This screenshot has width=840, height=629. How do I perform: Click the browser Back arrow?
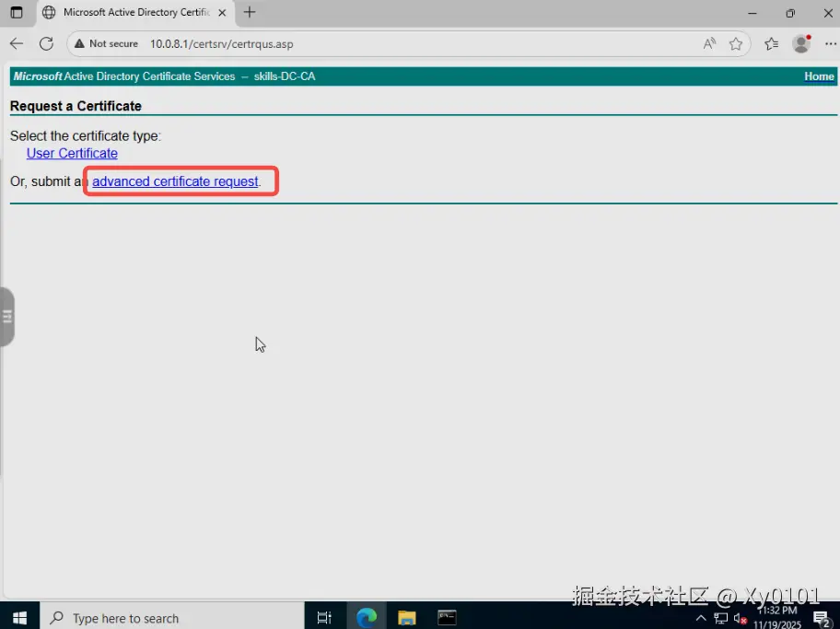click(x=17, y=44)
